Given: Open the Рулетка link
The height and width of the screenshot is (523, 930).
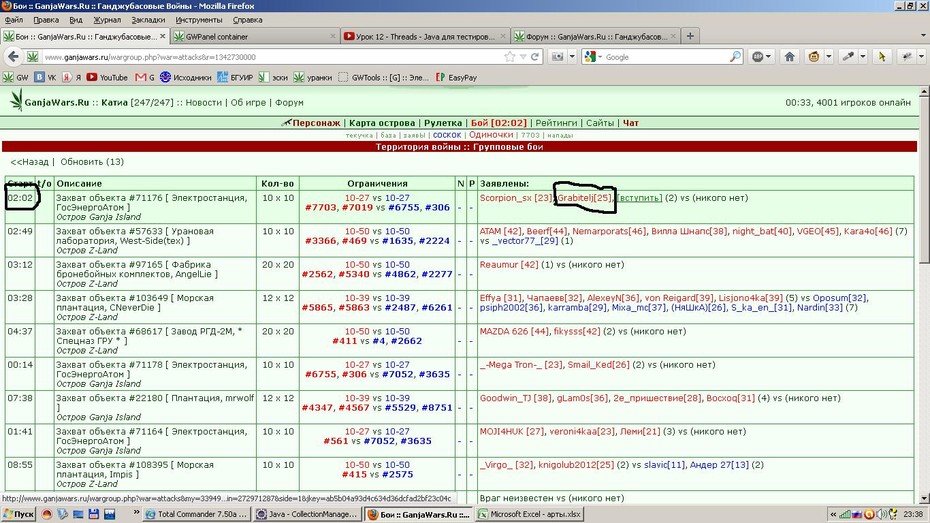Looking at the screenshot, I should [443, 123].
